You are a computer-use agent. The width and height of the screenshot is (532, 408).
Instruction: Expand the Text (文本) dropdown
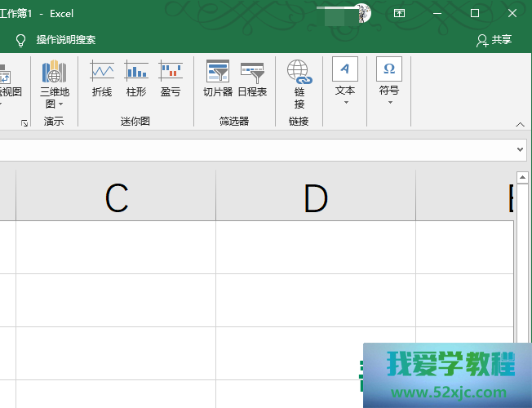(345, 83)
